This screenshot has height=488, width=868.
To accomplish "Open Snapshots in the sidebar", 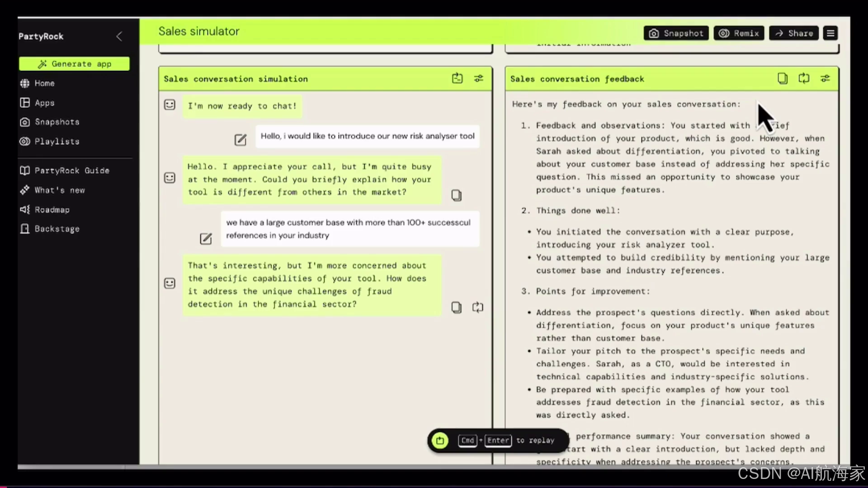I will [57, 122].
